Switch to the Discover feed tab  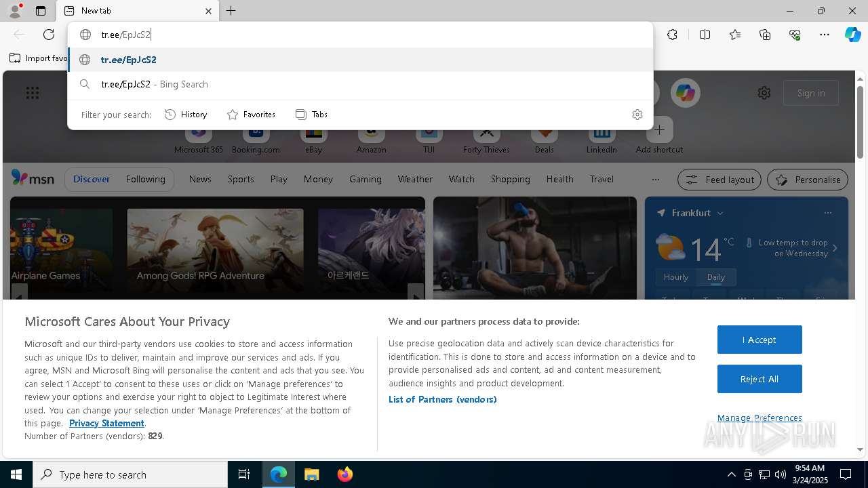(92, 179)
